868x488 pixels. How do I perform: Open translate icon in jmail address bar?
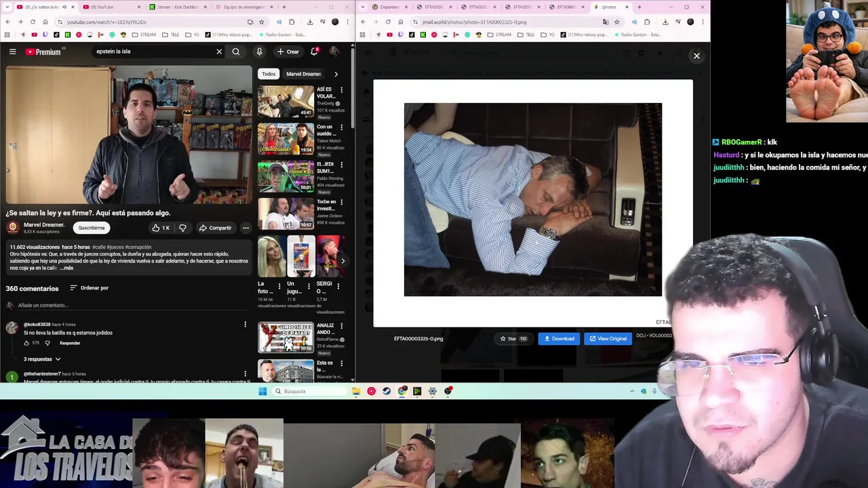(606, 22)
